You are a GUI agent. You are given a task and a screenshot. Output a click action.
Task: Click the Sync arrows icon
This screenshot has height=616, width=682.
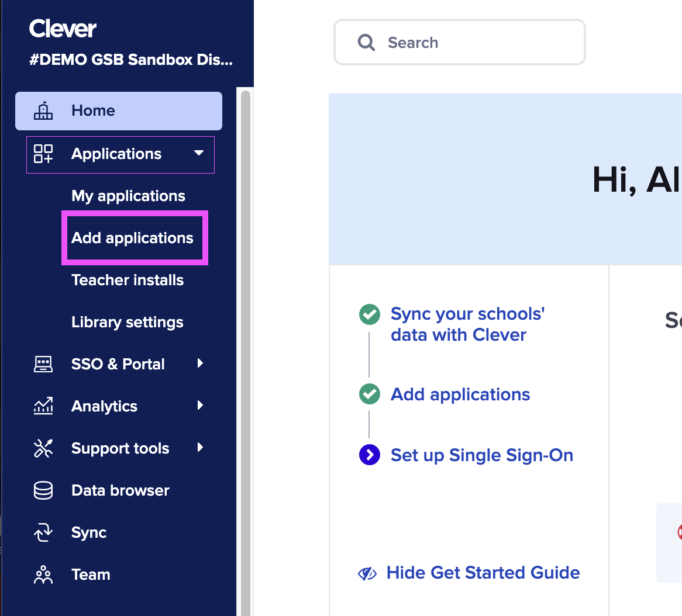(43, 532)
